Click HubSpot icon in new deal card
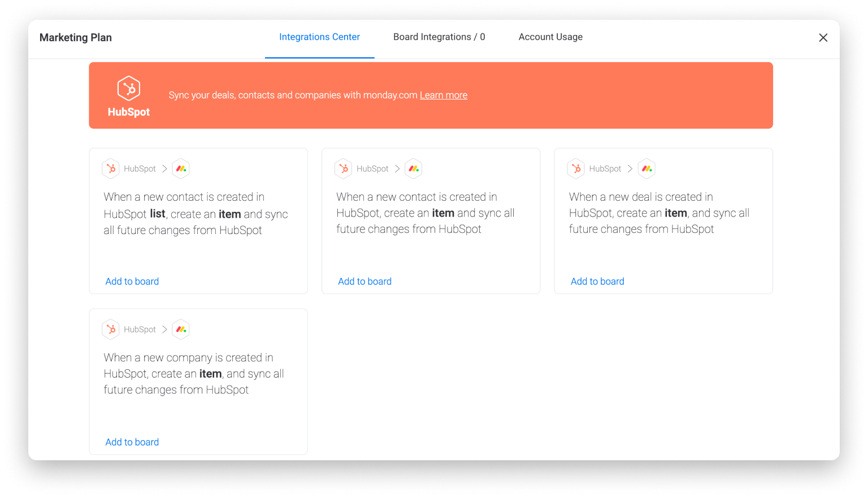The image size is (868, 497). [x=576, y=168]
